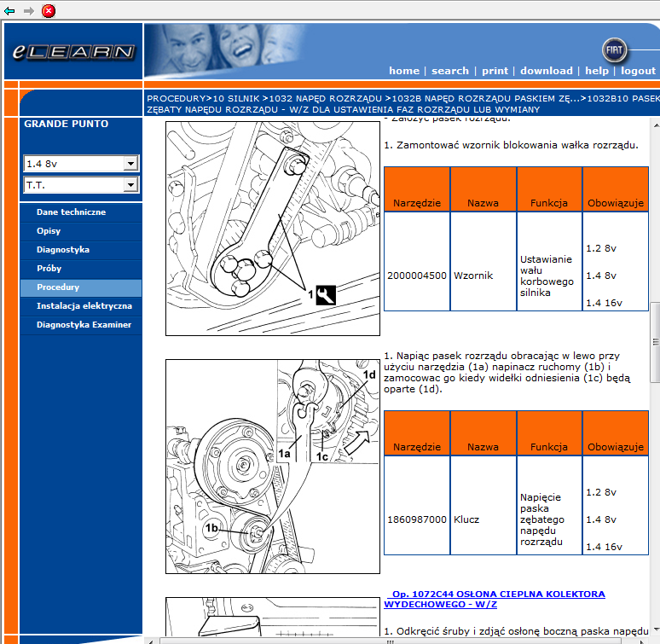This screenshot has height=644, width=660.
Task: Click the eLearn logo
Action: [x=73, y=52]
